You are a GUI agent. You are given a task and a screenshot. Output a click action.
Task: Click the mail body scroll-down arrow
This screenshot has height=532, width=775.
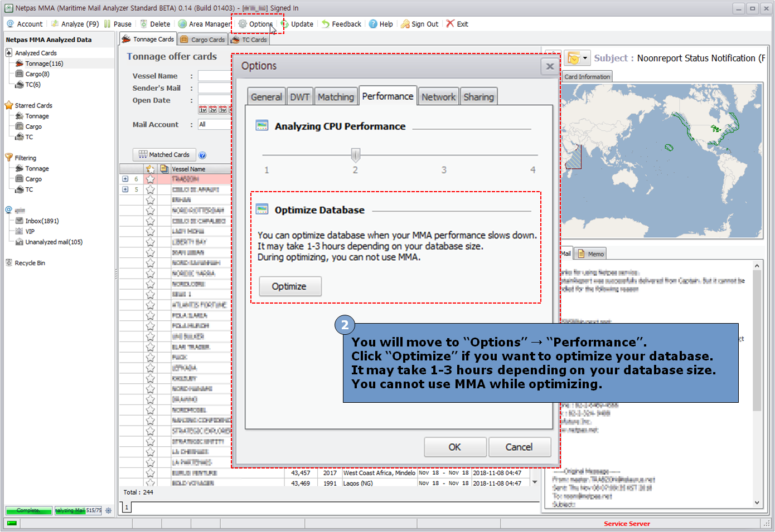coord(757,502)
